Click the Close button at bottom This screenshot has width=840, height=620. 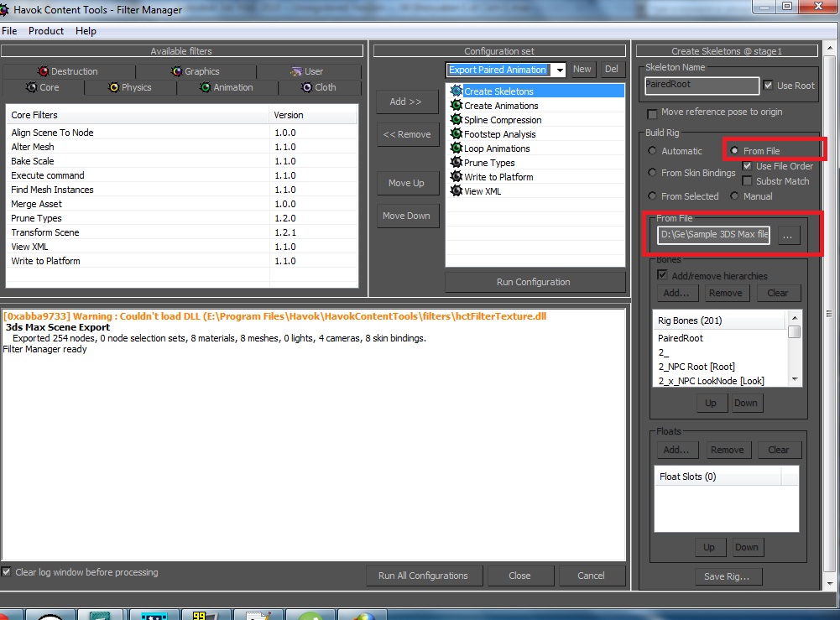[x=519, y=576]
